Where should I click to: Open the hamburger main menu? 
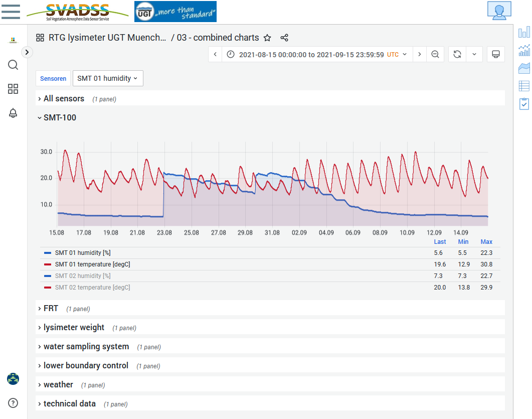click(x=11, y=12)
